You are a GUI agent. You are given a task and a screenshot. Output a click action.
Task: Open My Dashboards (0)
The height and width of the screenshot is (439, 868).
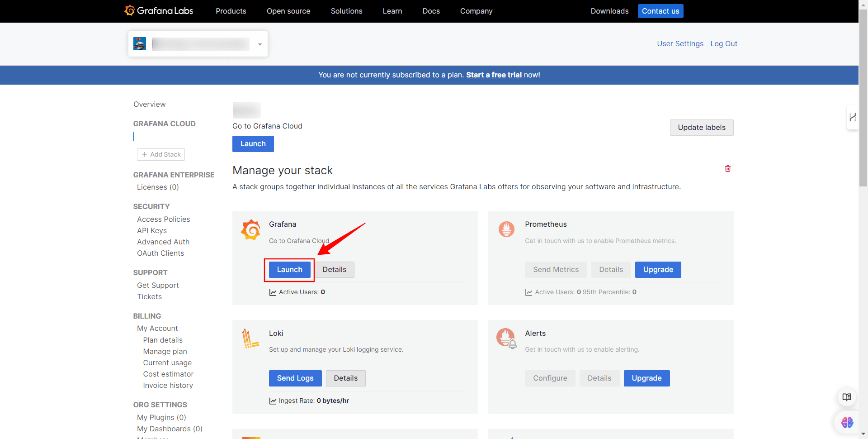(x=170, y=429)
